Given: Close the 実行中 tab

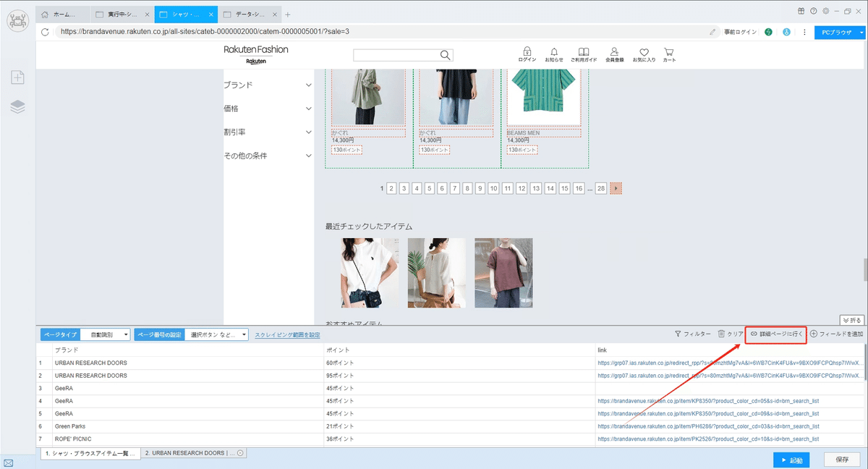Looking at the screenshot, I should pos(146,14).
